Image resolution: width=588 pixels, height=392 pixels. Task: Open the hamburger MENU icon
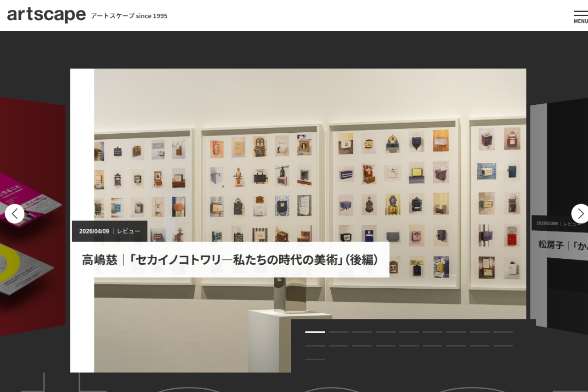point(580,16)
